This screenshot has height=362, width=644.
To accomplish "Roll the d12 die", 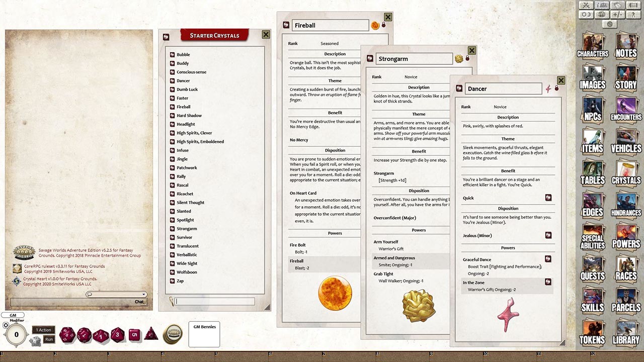I will (x=84, y=335).
